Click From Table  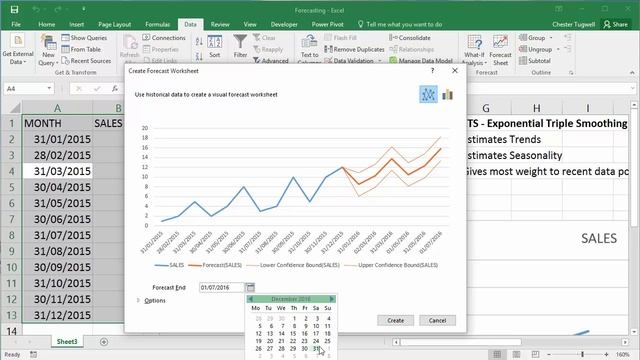click(81, 49)
